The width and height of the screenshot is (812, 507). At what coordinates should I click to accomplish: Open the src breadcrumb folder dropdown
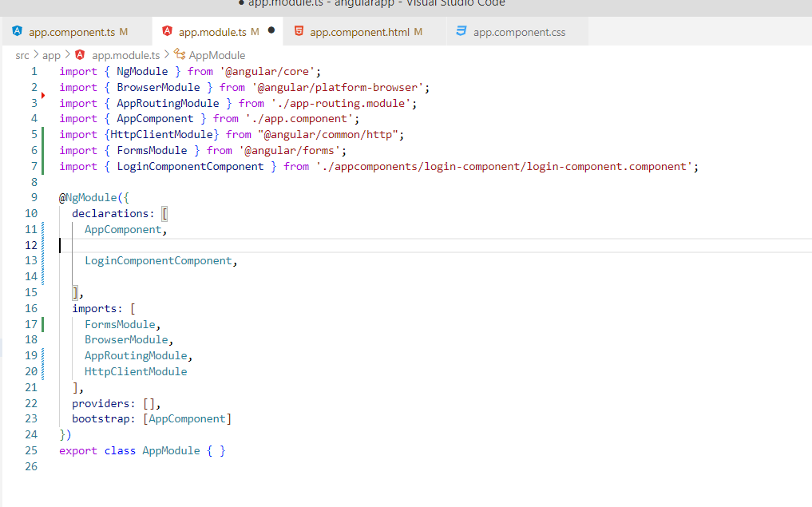(x=21, y=55)
